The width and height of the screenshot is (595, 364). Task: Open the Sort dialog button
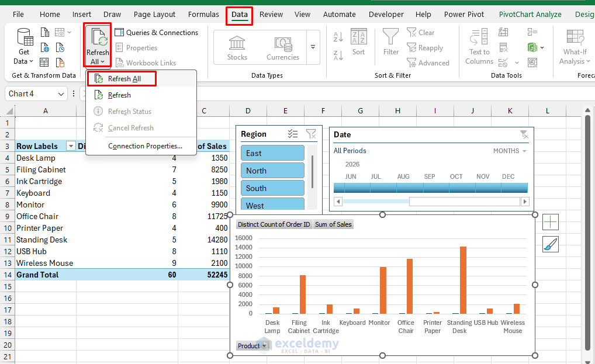click(359, 43)
